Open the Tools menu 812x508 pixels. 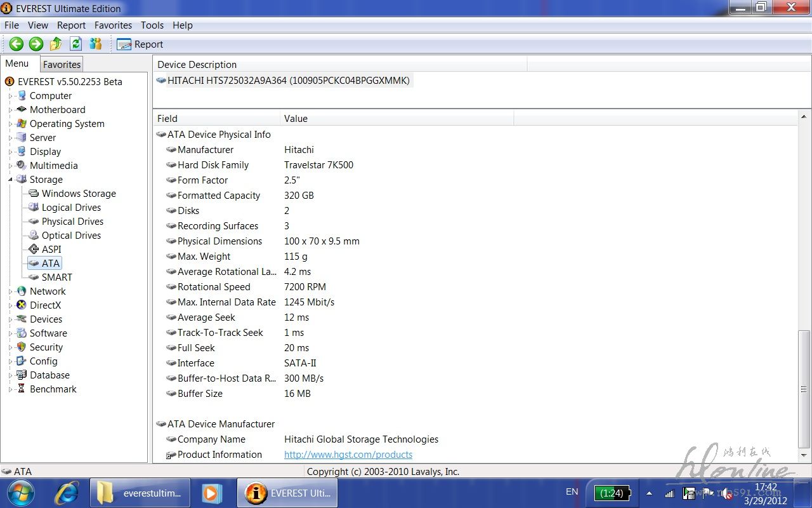coord(152,25)
